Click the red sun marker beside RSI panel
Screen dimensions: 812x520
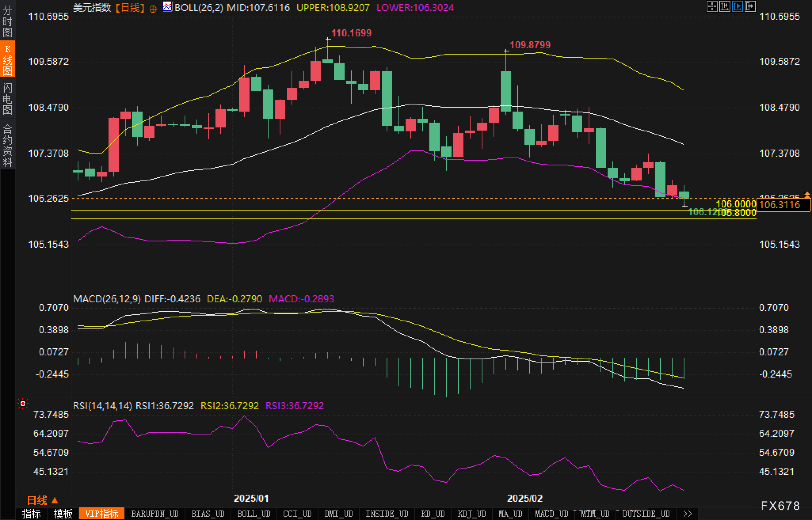pos(23,404)
